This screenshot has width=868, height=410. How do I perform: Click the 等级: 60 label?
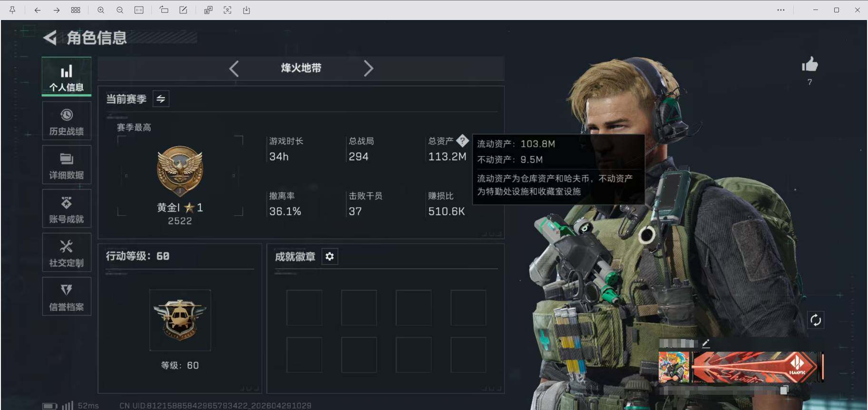click(180, 365)
